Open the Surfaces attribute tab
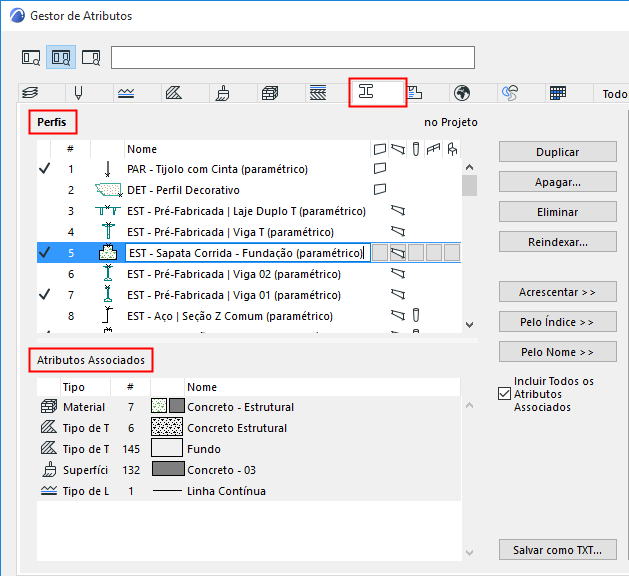This screenshot has width=629, height=576. [222, 93]
